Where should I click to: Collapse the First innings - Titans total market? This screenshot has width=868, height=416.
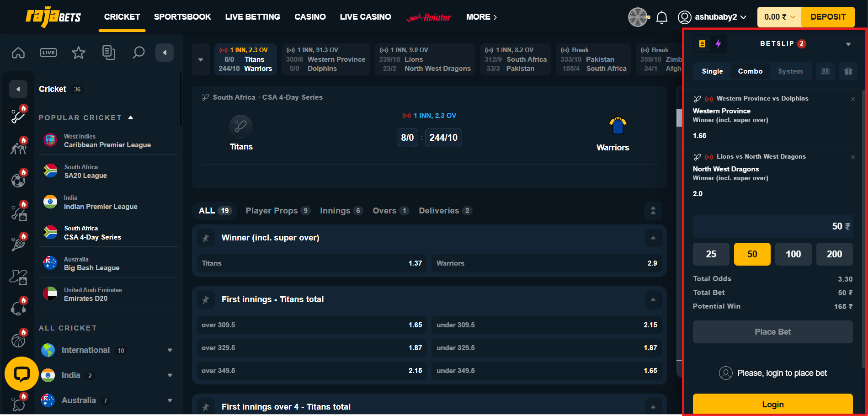653,300
